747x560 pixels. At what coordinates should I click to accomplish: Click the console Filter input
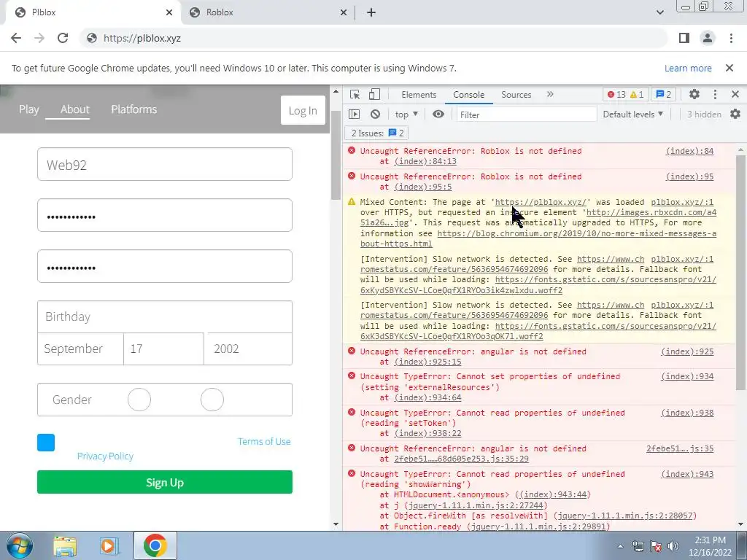[527, 114]
